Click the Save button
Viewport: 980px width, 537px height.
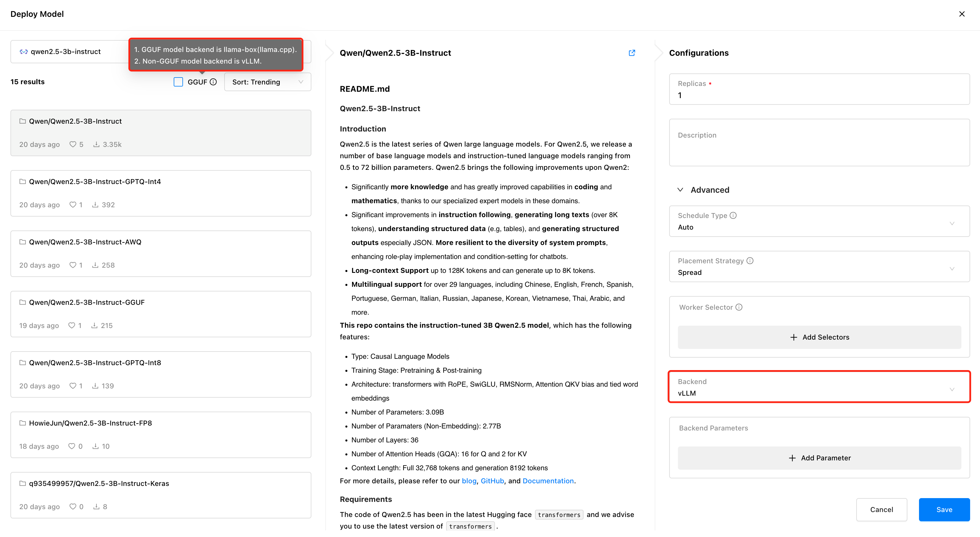coord(944,509)
